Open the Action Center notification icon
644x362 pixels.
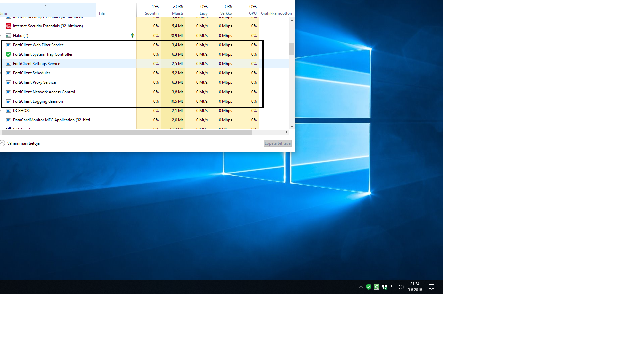432,287
